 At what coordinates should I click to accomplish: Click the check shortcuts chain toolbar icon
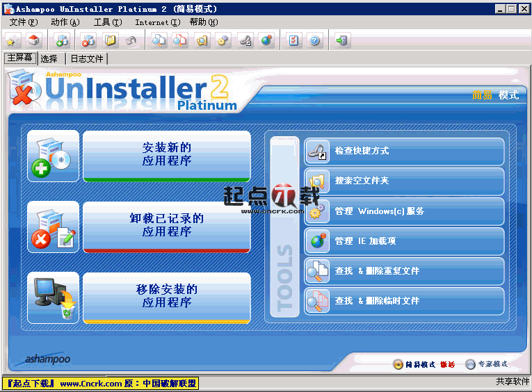[x=245, y=41]
